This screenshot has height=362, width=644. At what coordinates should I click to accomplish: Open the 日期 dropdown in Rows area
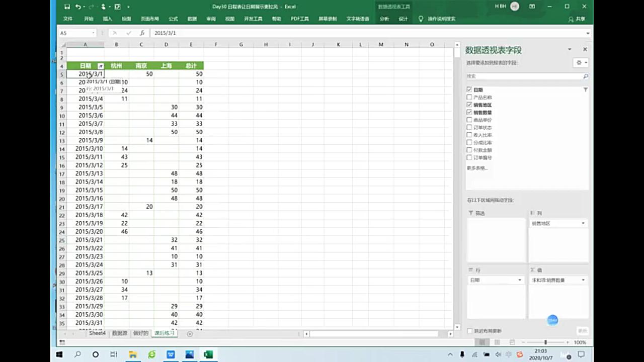point(520,280)
